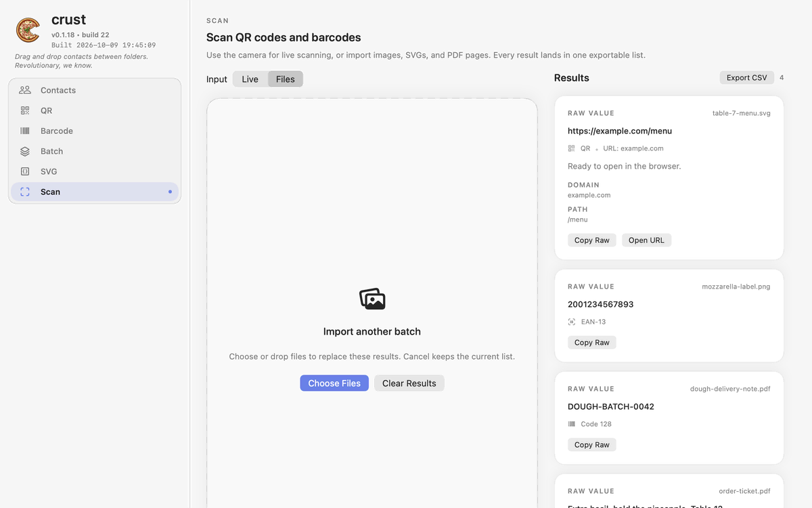
Task: Click the dough-delivery-note.pdf file name
Action: point(730,389)
